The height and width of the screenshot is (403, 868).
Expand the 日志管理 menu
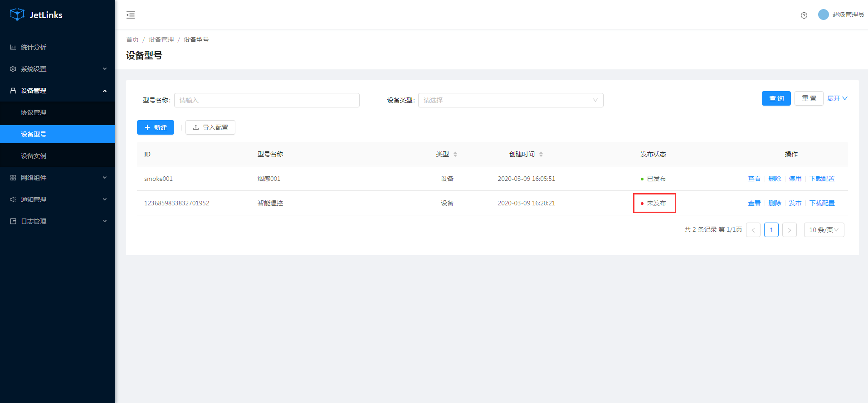pyautogui.click(x=58, y=221)
